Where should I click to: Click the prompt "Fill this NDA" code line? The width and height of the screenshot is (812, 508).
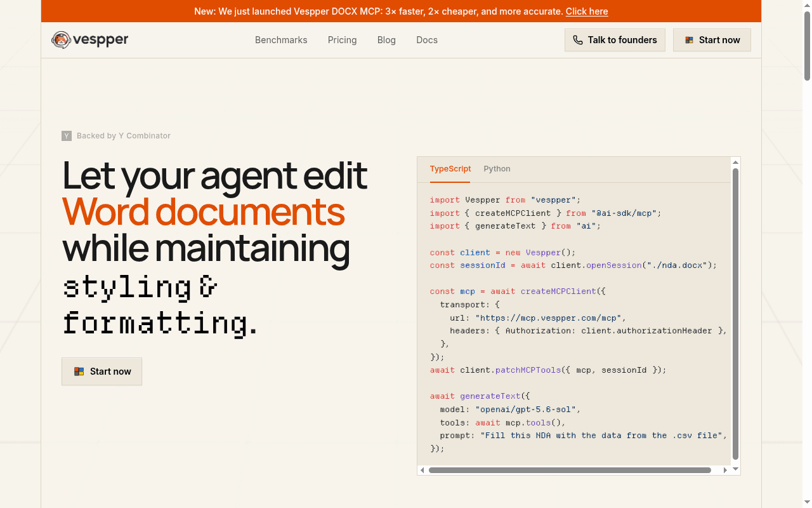[583, 436]
